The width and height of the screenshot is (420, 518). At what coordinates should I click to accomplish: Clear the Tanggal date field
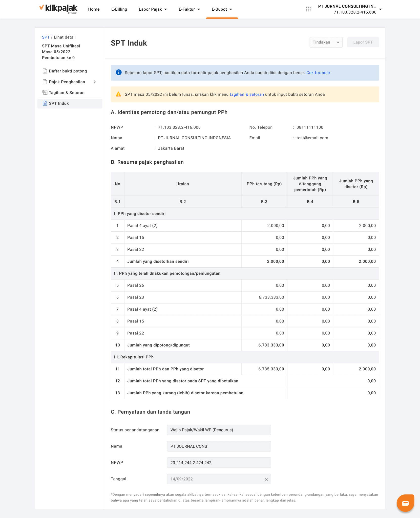(x=266, y=479)
